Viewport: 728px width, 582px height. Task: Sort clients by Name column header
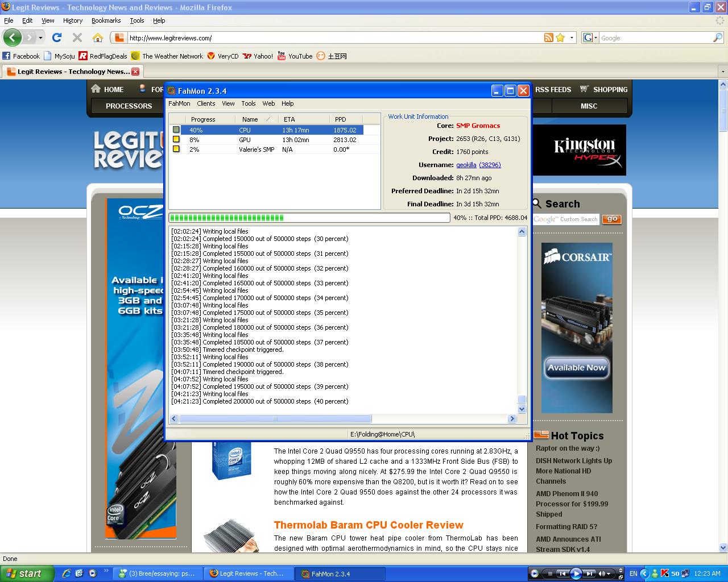pyautogui.click(x=257, y=119)
